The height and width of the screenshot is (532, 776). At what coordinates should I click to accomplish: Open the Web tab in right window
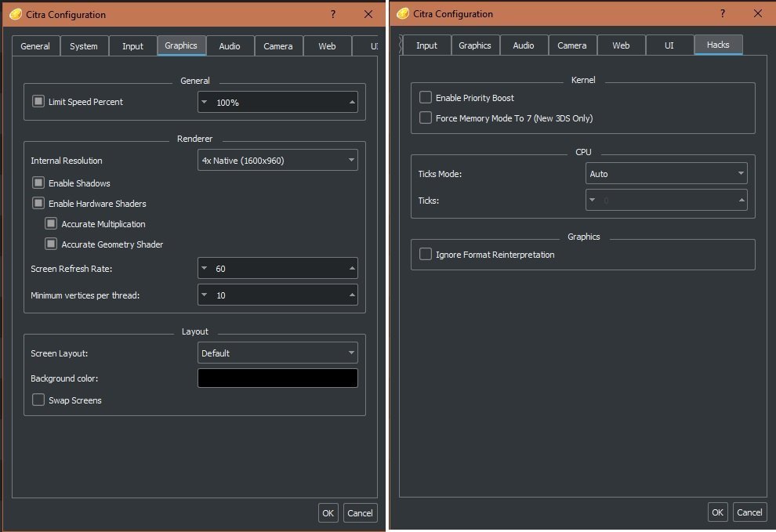point(621,45)
